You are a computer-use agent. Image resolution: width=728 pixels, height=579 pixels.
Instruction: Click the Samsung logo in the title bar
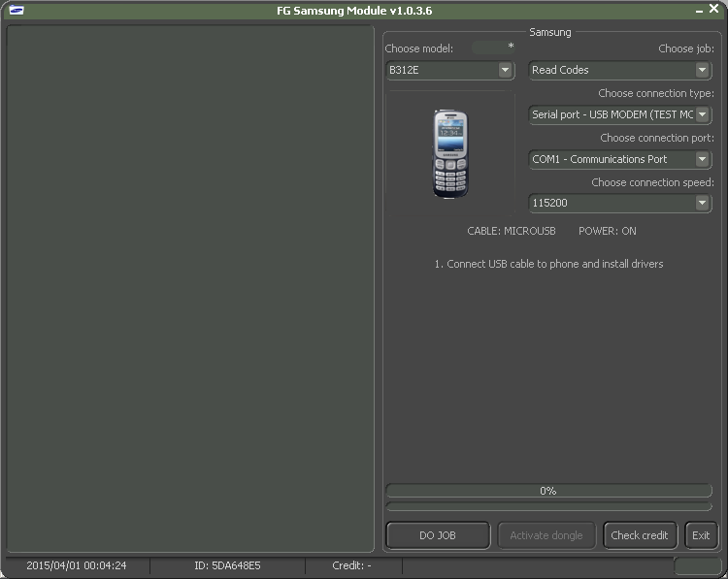coord(17,11)
